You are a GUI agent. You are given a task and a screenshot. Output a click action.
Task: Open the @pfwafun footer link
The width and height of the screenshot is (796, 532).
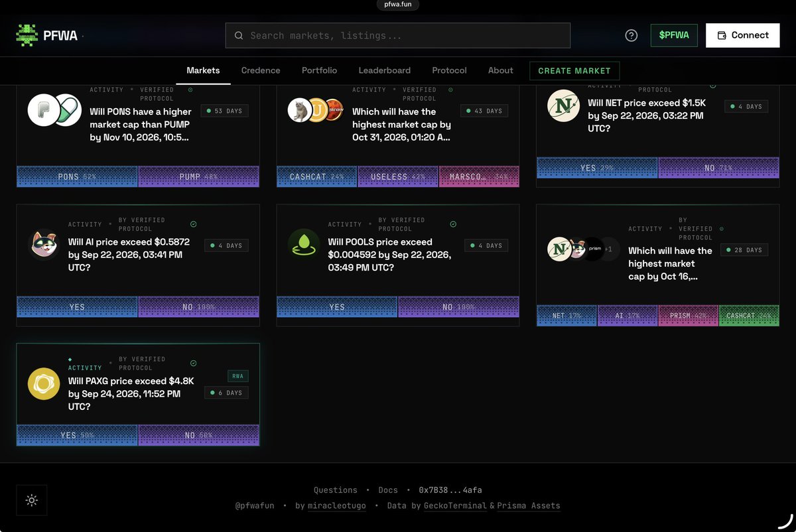pos(255,505)
